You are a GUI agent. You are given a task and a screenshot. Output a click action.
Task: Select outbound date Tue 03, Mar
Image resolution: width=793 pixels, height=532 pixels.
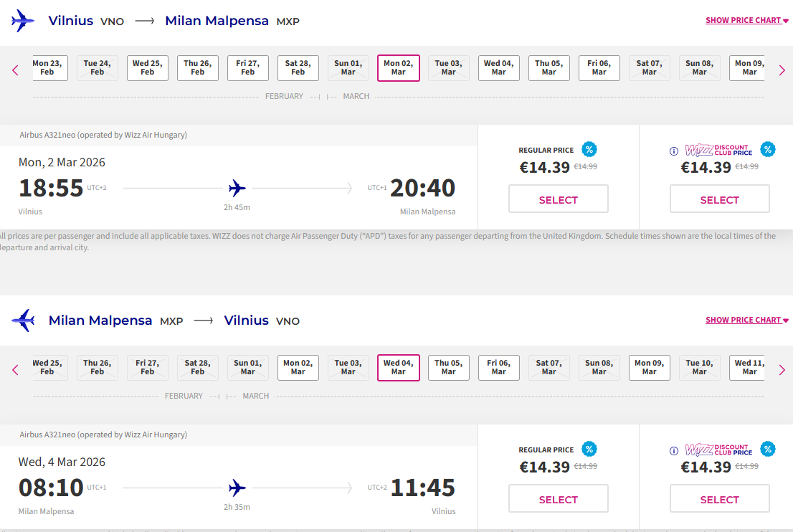click(449, 68)
